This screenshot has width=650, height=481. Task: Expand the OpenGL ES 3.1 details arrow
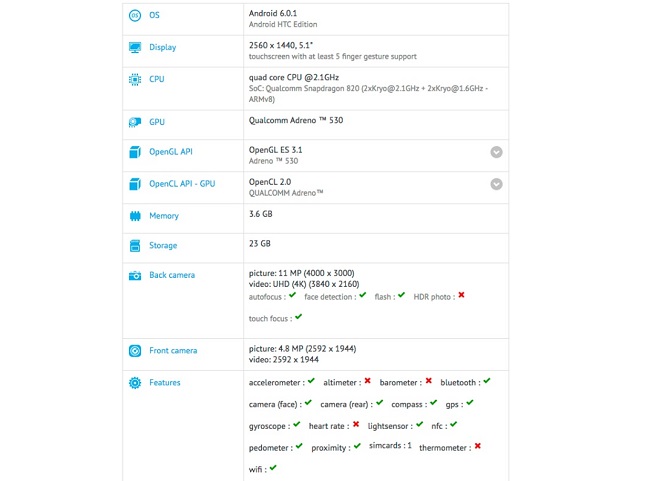coord(496,153)
